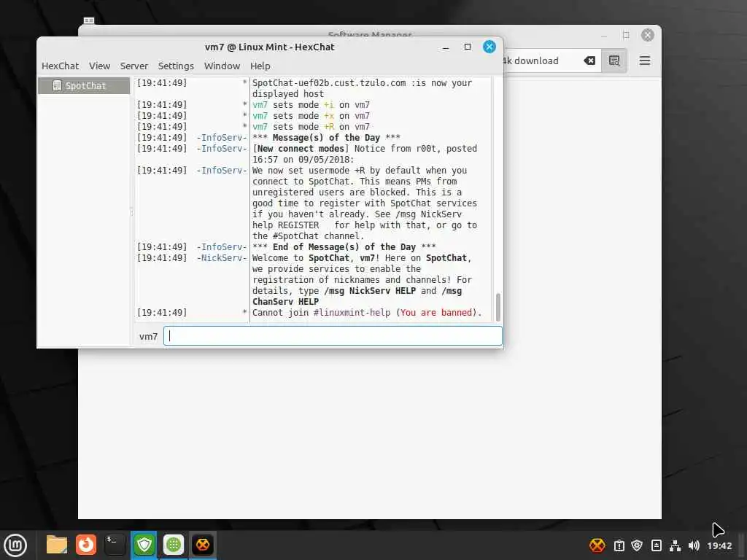Open the clipboard-like tray icon
This screenshot has height=560, width=747.
click(x=619, y=545)
